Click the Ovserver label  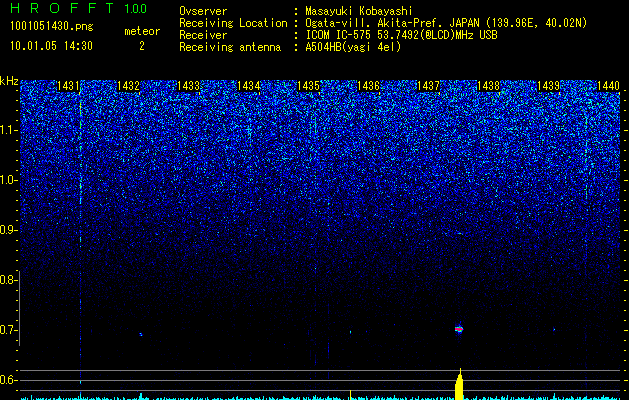tap(203, 11)
